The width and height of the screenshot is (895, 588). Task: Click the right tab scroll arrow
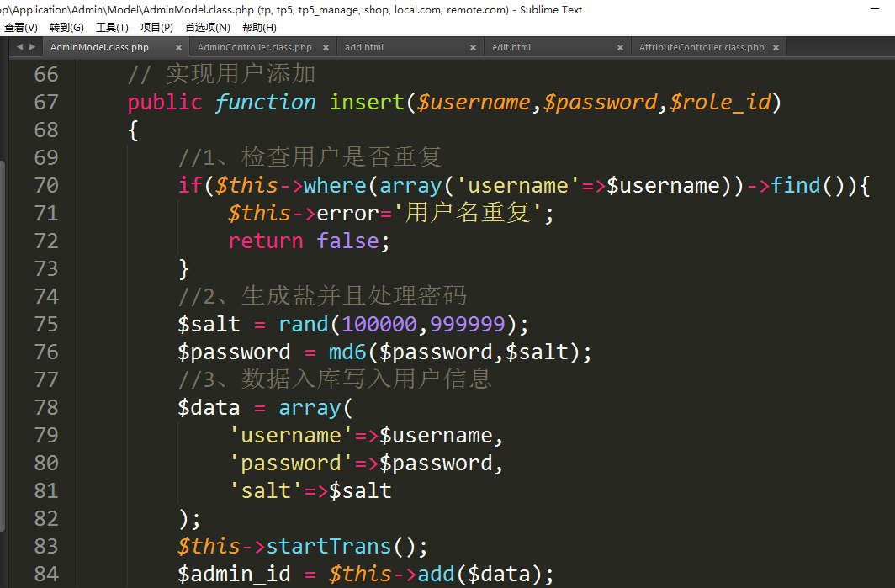(31, 47)
